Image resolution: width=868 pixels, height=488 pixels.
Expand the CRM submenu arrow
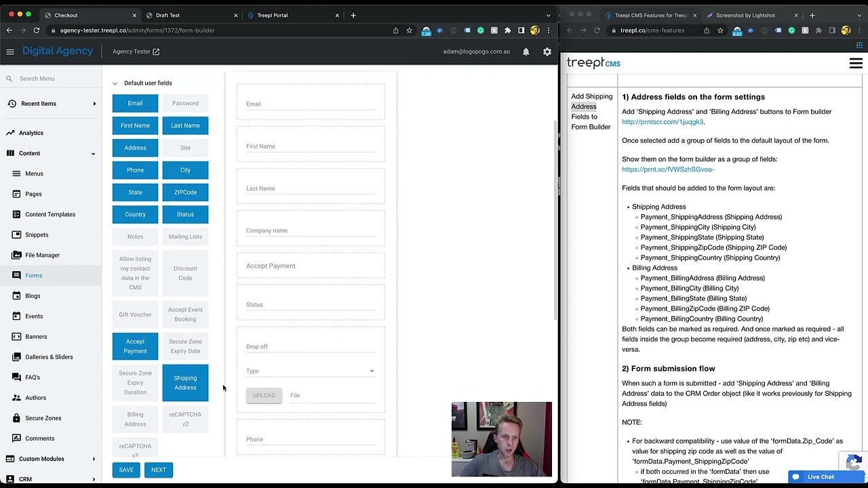(x=94, y=479)
